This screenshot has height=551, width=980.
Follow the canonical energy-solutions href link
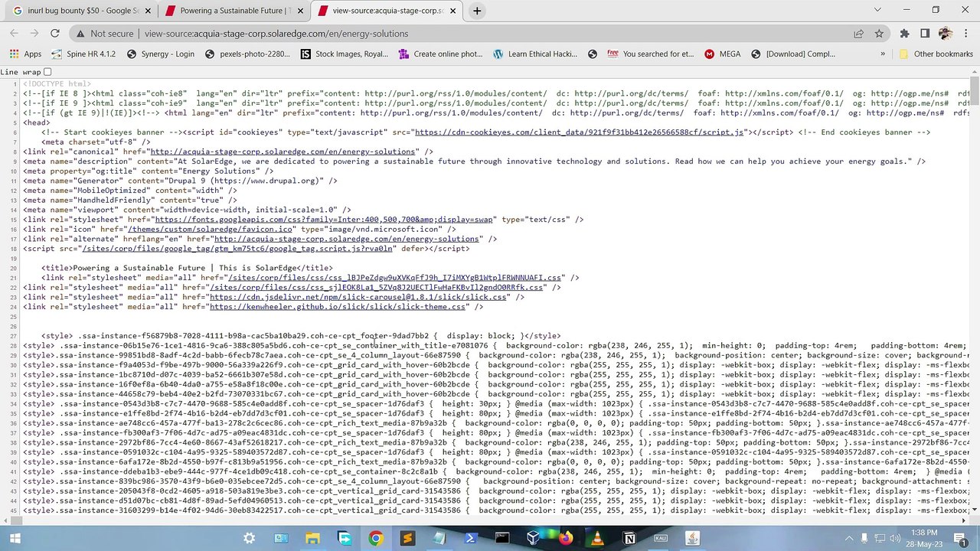(x=283, y=152)
